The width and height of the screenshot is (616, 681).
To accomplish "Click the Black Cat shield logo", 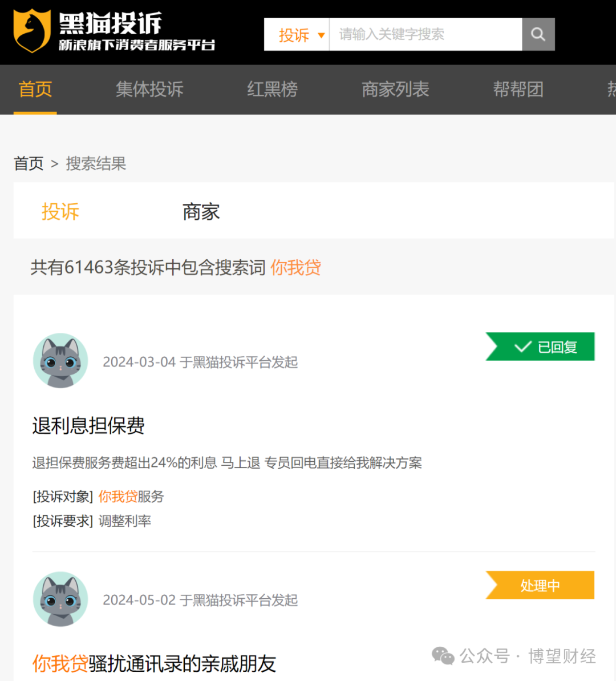I will coord(32,31).
